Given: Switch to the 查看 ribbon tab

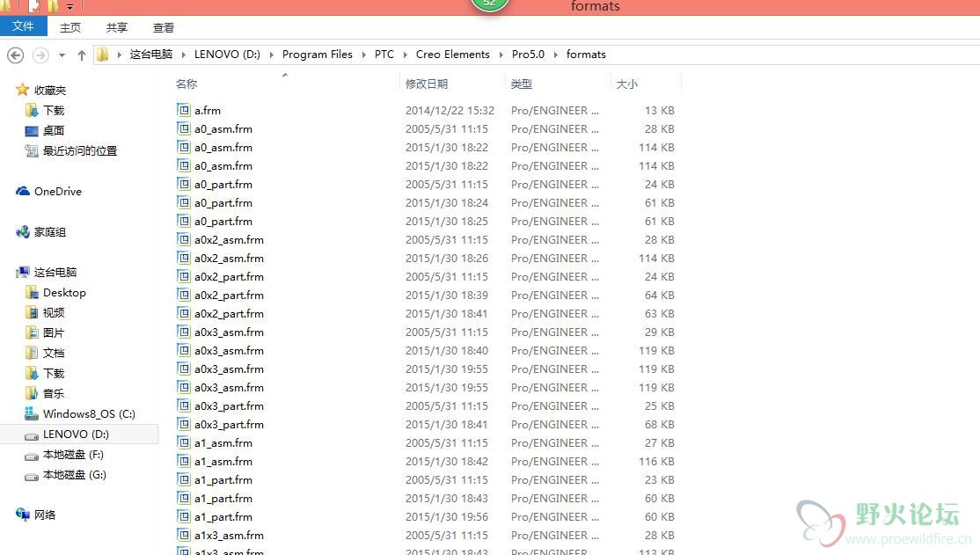Looking at the screenshot, I should coord(163,27).
